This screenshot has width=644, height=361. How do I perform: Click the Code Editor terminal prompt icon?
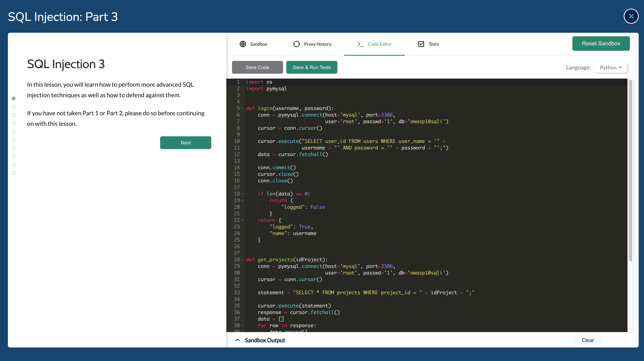click(360, 44)
